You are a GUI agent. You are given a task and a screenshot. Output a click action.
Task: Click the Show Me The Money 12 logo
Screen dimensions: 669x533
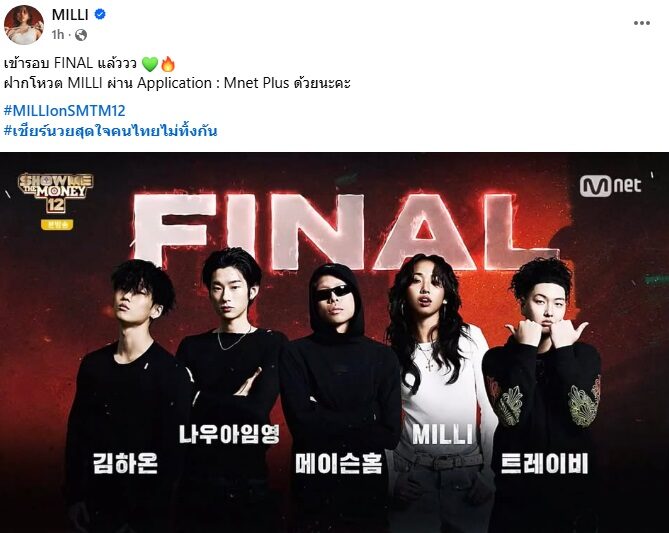tap(55, 192)
